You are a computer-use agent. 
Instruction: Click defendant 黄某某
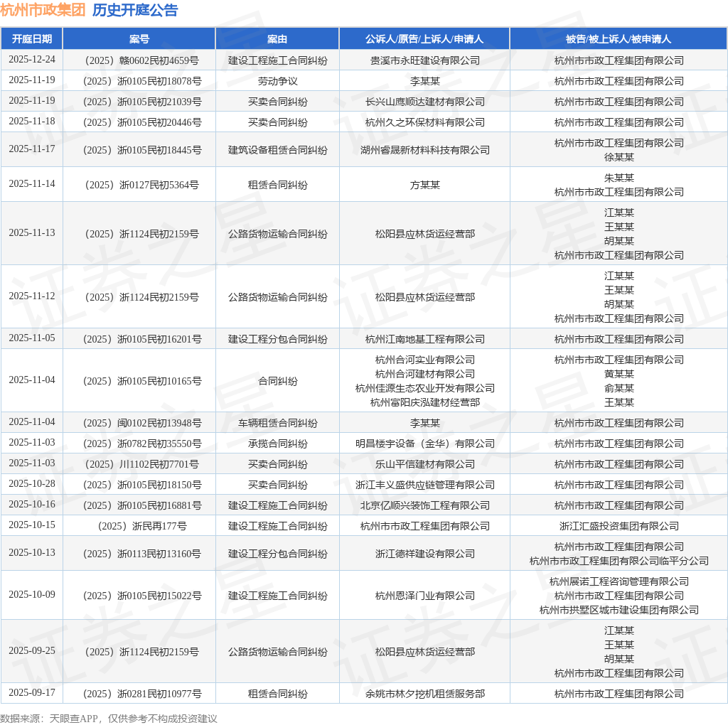[x=619, y=374]
